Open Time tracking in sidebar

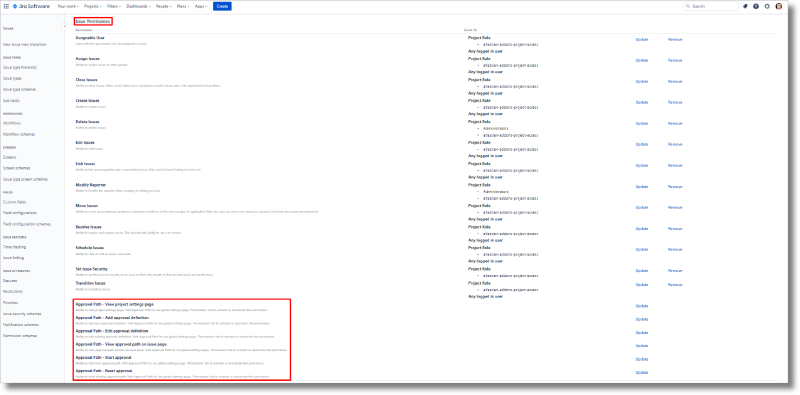click(14, 247)
